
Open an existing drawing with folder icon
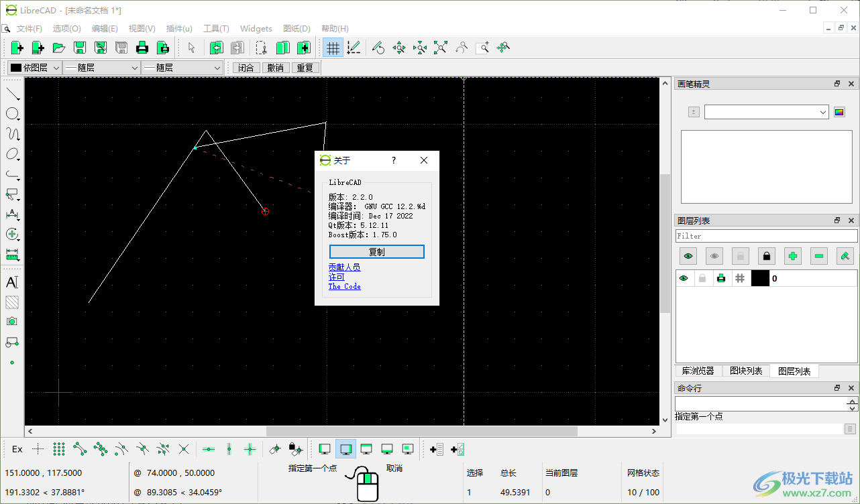59,48
